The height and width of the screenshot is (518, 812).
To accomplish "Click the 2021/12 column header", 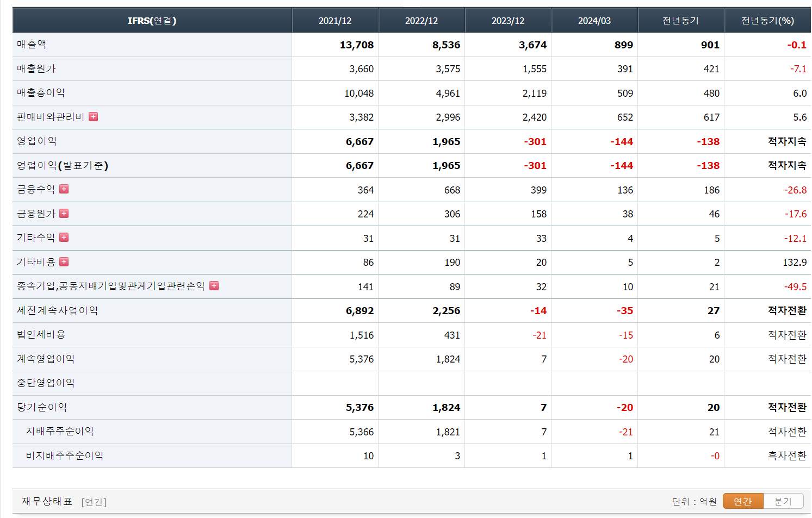I will [335, 21].
